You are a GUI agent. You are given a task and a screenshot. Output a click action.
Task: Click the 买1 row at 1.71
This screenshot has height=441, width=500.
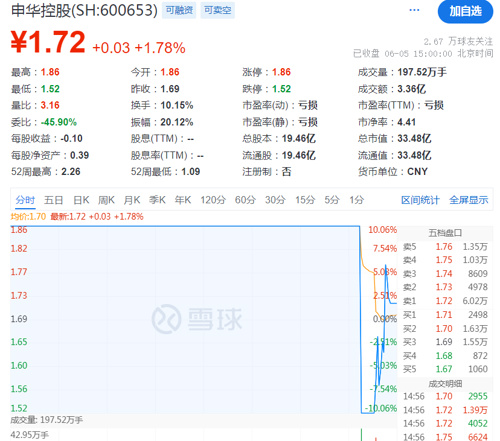point(445,315)
